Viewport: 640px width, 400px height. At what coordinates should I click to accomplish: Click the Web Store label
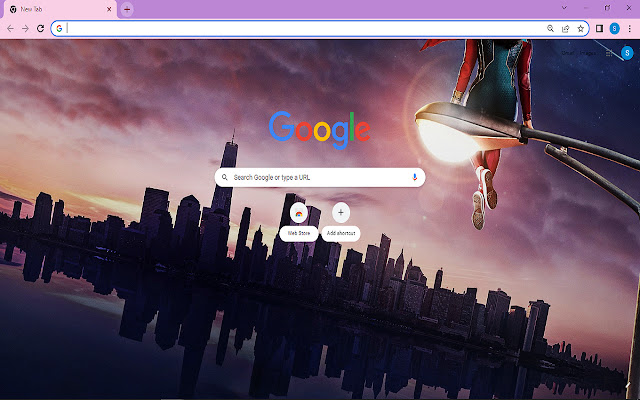tap(299, 233)
